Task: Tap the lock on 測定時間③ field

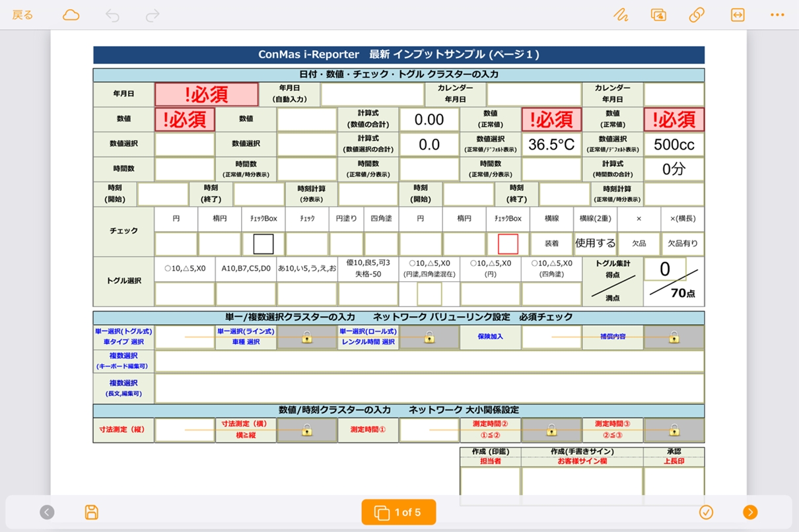Action: click(x=674, y=430)
